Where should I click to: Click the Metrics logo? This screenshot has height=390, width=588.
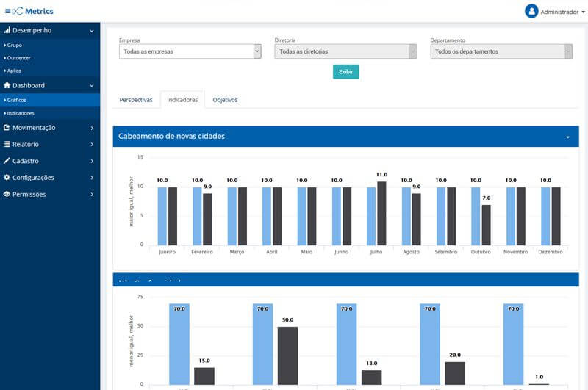coord(33,11)
